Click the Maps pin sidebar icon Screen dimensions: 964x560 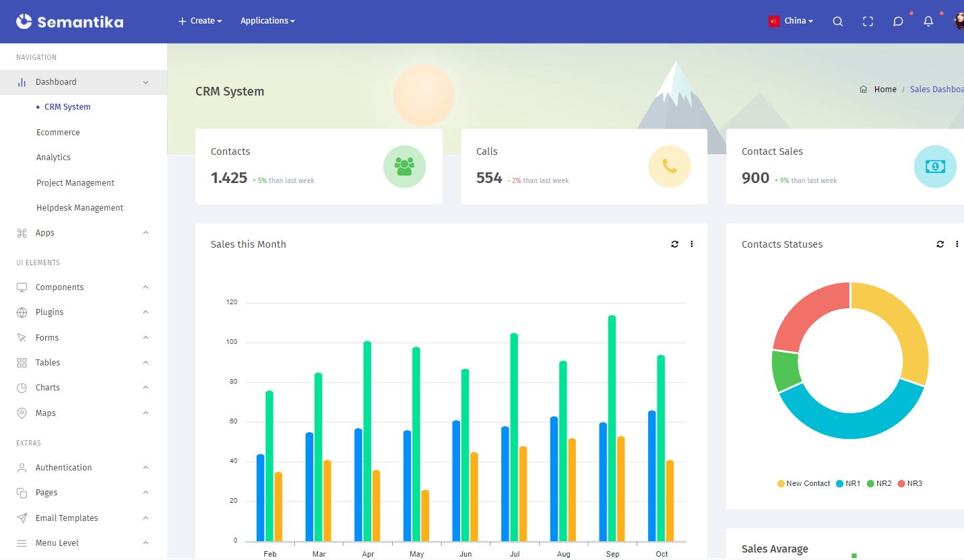tap(22, 413)
